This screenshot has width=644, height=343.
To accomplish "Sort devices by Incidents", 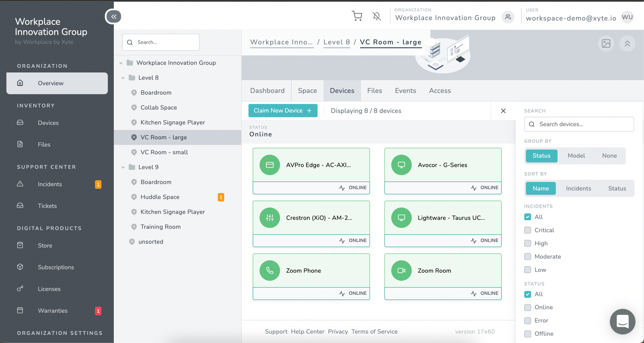I will click(x=578, y=188).
